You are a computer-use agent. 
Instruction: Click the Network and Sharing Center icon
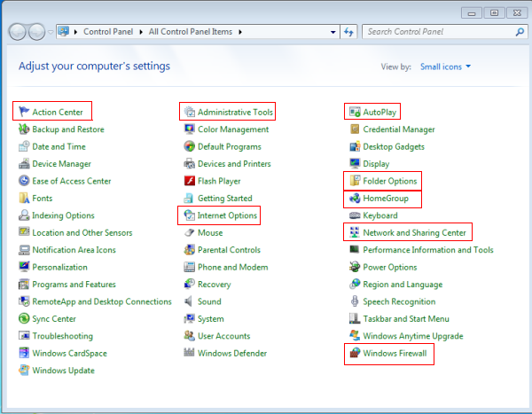[355, 232]
